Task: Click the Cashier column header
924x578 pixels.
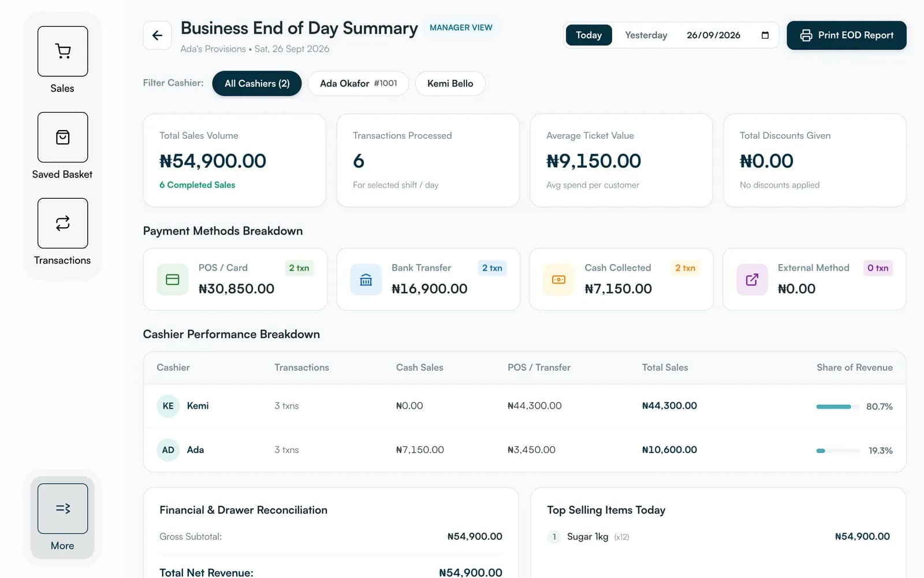Action: [x=173, y=368]
